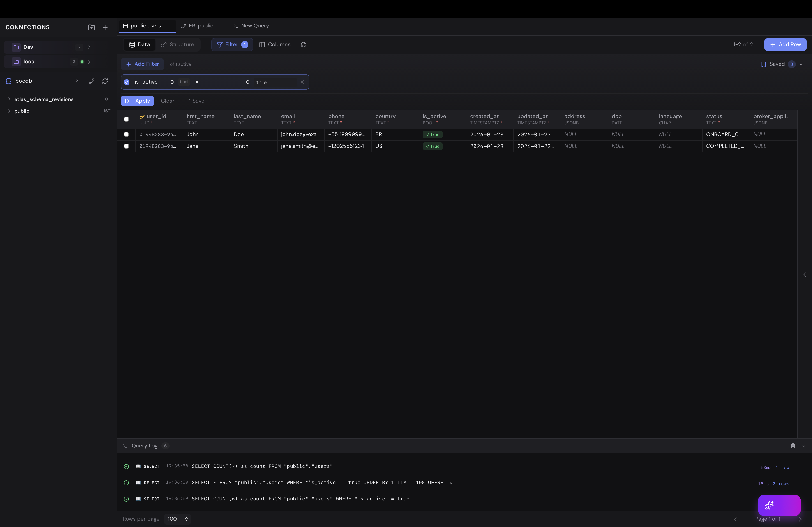Refresh the pocdb connection
Viewport: 812px width, 527px height.
click(105, 81)
